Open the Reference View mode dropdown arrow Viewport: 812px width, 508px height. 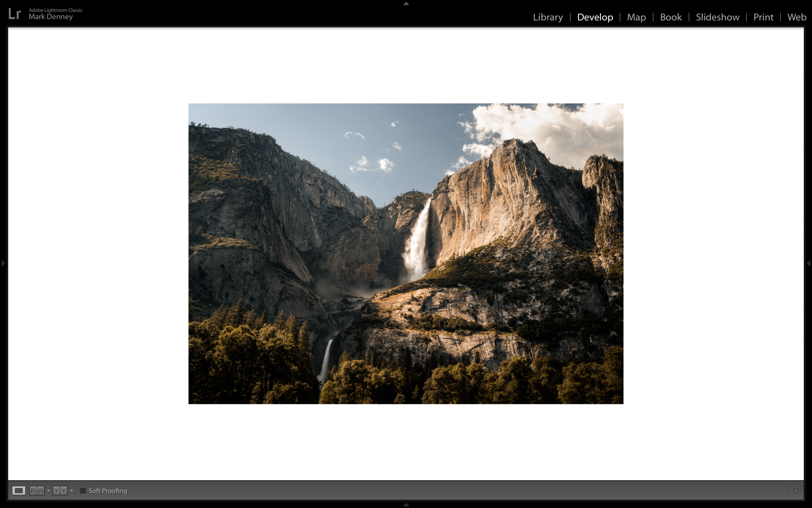[48, 490]
